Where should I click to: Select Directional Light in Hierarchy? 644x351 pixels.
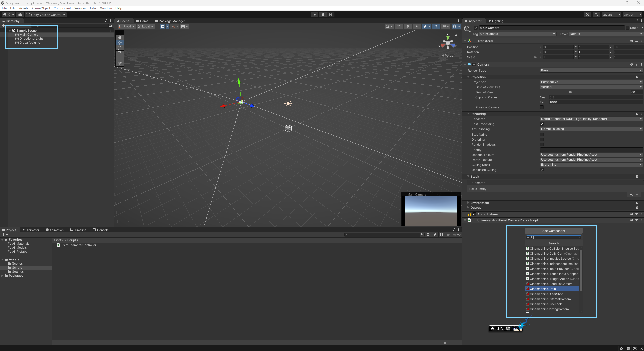pos(31,39)
